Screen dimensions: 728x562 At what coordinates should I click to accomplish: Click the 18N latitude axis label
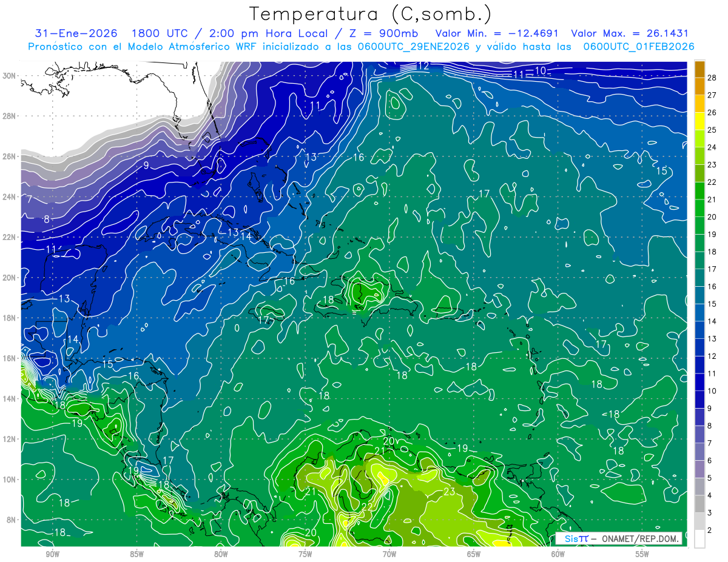10,318
